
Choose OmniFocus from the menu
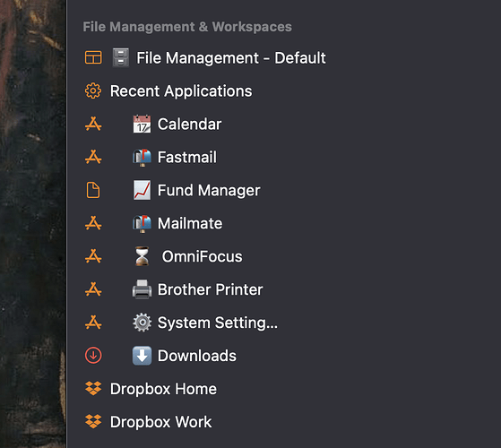[202, 256]
